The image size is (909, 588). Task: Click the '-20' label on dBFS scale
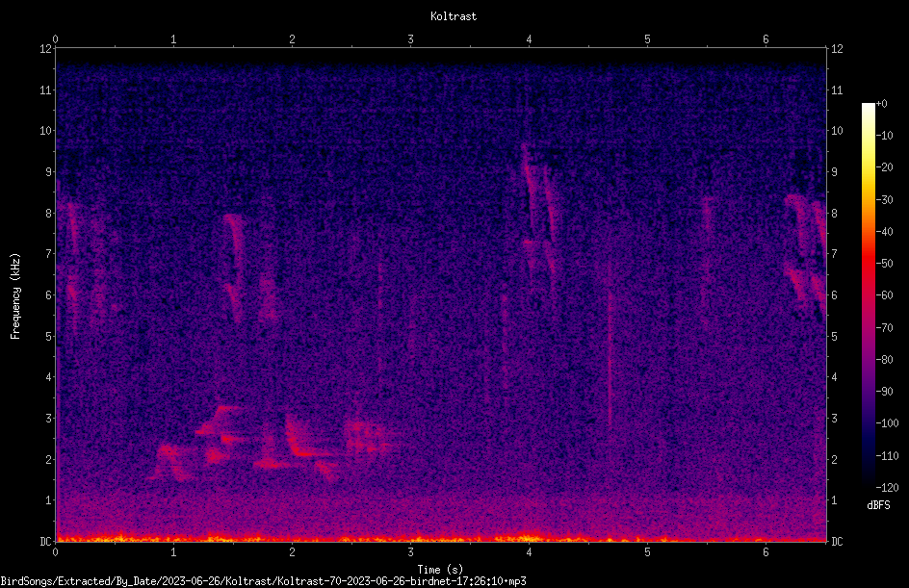(x=885, y=167)
